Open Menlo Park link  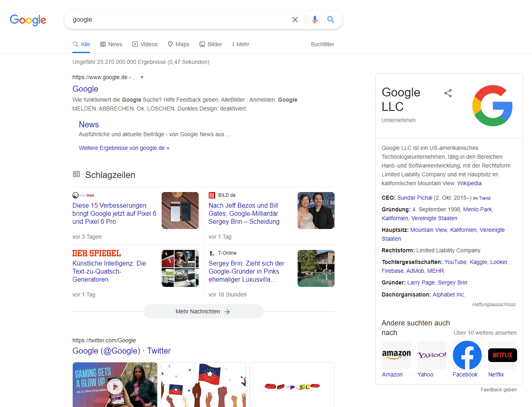click(477, 209)
